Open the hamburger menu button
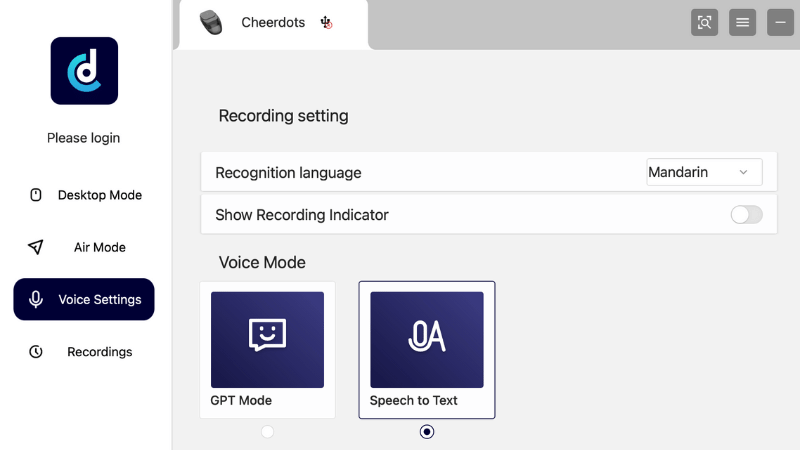Viewport: 800px width, 450px height. [x=742, y=22]
